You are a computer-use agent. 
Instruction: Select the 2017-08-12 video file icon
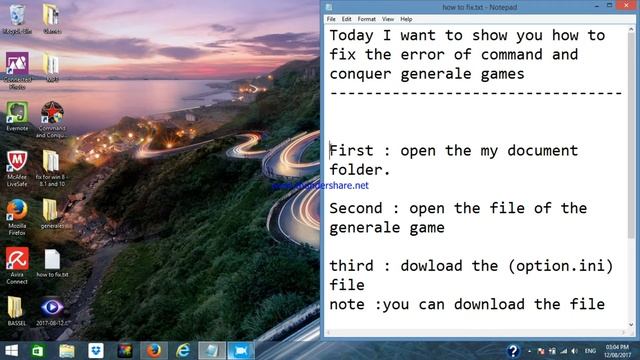click(x=52, y=311)
